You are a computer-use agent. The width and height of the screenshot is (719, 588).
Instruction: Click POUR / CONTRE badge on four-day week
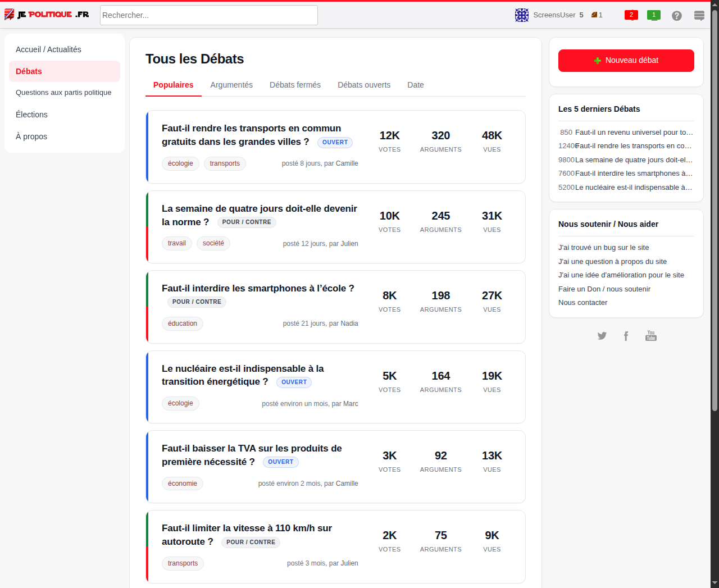[x=247, y=222]
